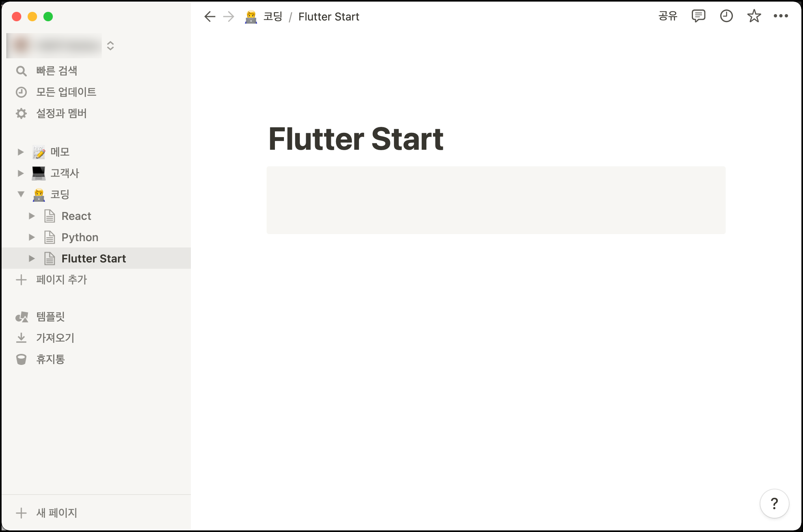The height and width of the screenshot is (532, 803).
Task: Click plus icon beside 새 페이지
Action: pyautogui.click(x=21, y=513)
